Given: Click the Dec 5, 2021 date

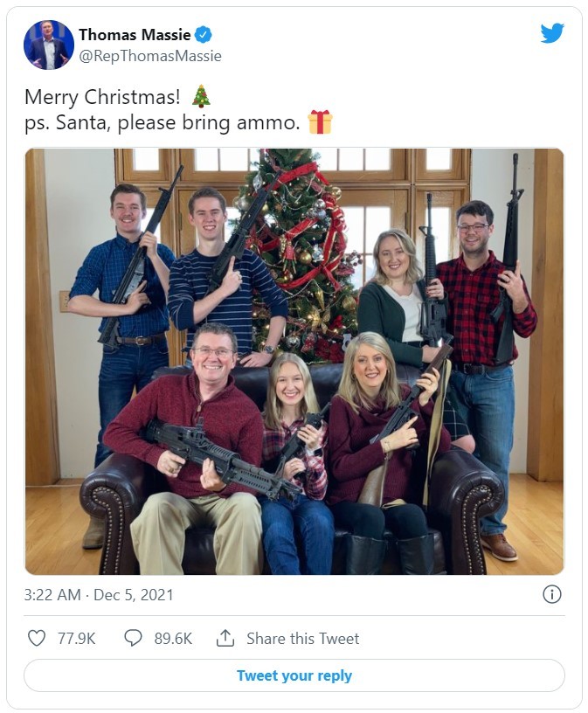Looking at the screenshot, I should tap(135, 594).
